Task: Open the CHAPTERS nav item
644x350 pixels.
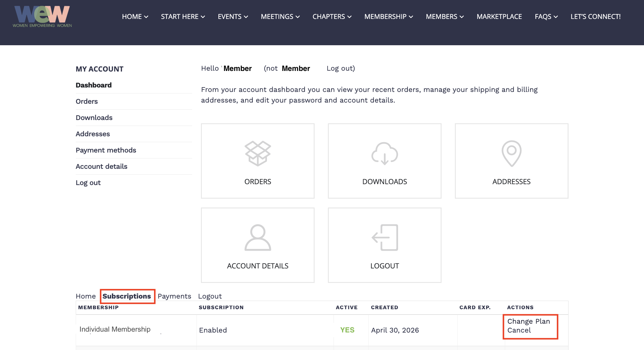Action: 329,17
